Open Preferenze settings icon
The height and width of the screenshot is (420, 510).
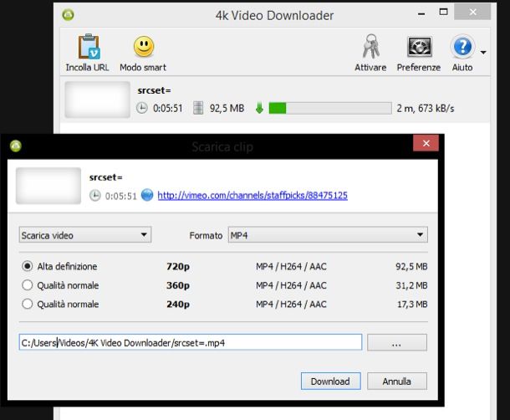tap(419, 47)
